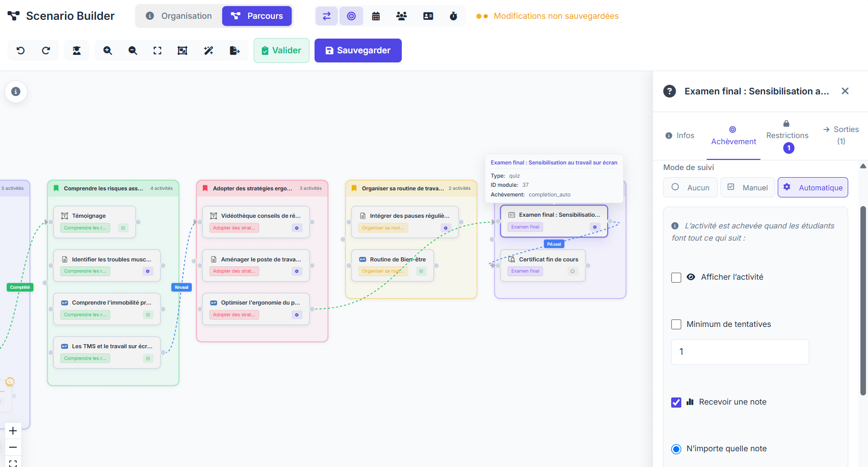Click the Sauvegarder button
The image size is (868, 467).
pos(358,50)
